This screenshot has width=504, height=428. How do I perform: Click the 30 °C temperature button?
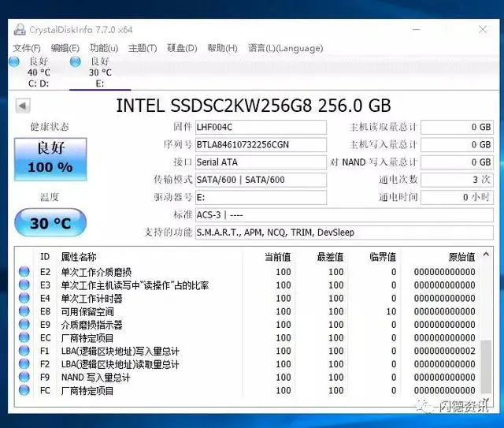tap(50, 223)
